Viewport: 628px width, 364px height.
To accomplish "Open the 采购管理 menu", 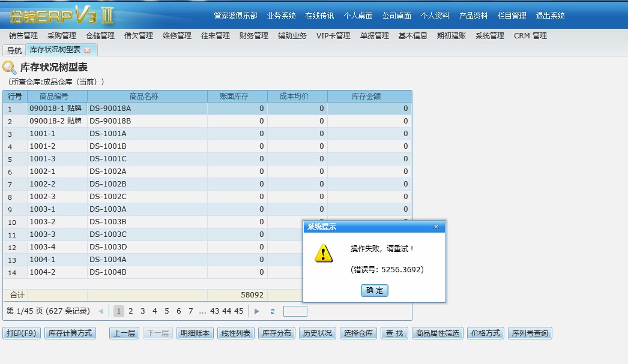I will [62, 35].
